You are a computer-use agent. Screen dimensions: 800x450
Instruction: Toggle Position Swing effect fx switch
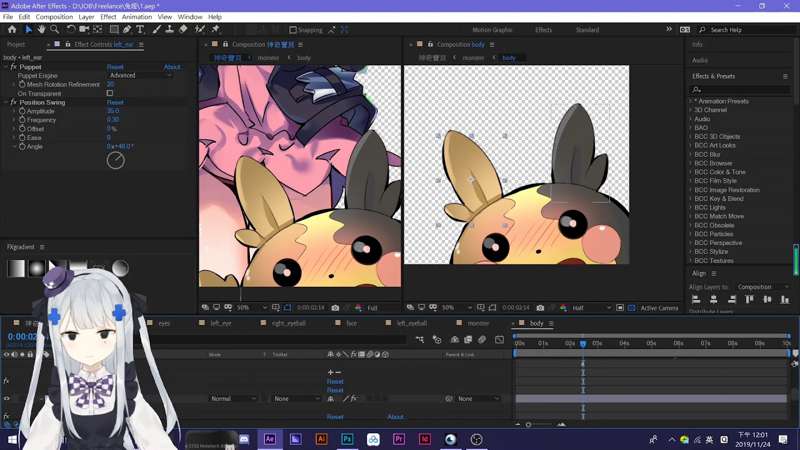click(13, 103)
